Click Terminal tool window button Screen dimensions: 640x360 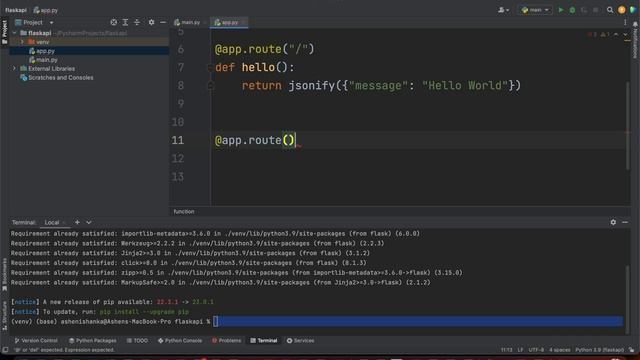tap(264, 340)
